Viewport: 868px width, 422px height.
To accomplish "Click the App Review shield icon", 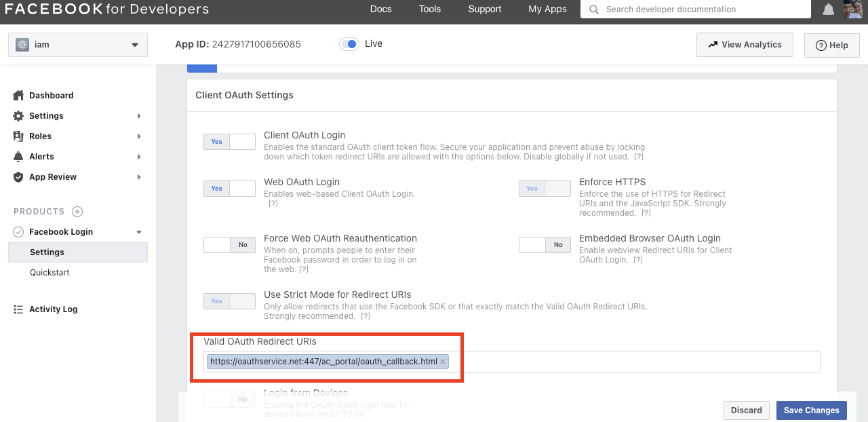I will [18, 176].
